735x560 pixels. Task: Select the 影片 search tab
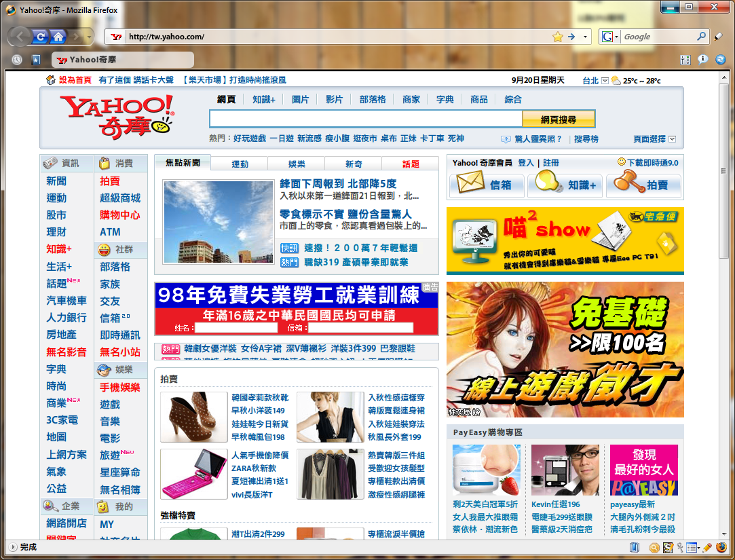(x=334, y=99)
